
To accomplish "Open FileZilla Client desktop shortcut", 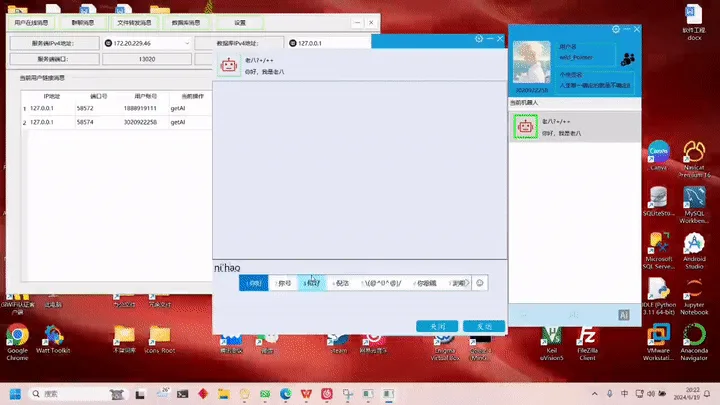I will point(587,343).
